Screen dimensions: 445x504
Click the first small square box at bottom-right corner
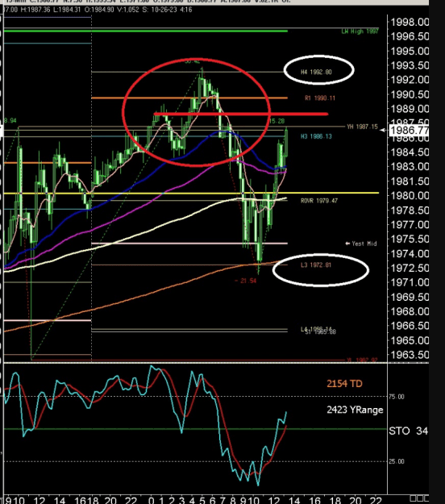pos(412,498)
